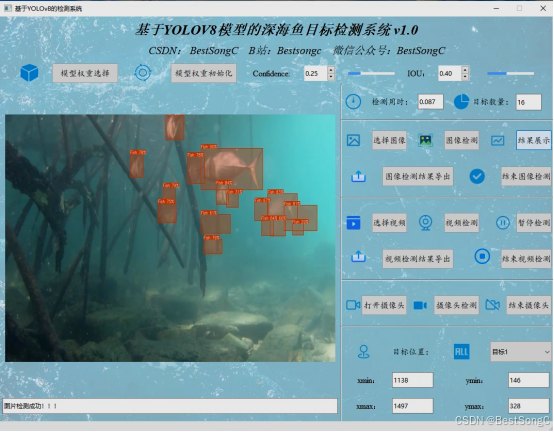Viewport: 554px width, 432px height.
Task: Click the 图像检测 button
Action: (462, 140)
